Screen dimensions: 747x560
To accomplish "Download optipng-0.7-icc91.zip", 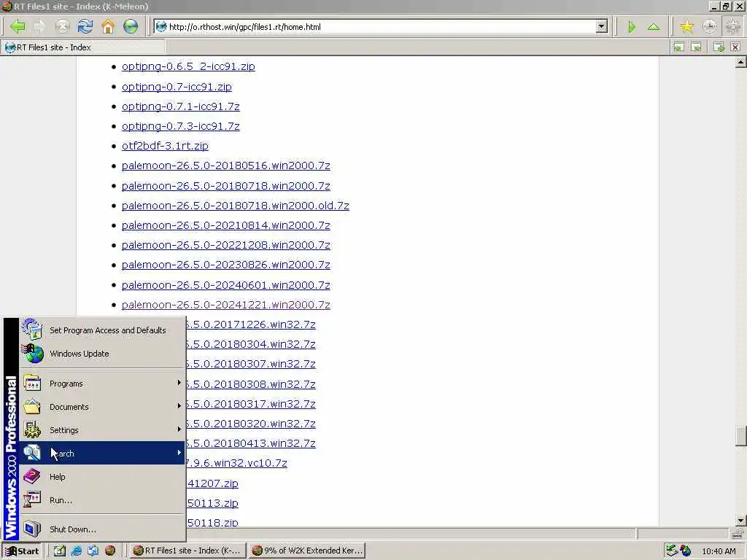I will click(x=177, y=87).
